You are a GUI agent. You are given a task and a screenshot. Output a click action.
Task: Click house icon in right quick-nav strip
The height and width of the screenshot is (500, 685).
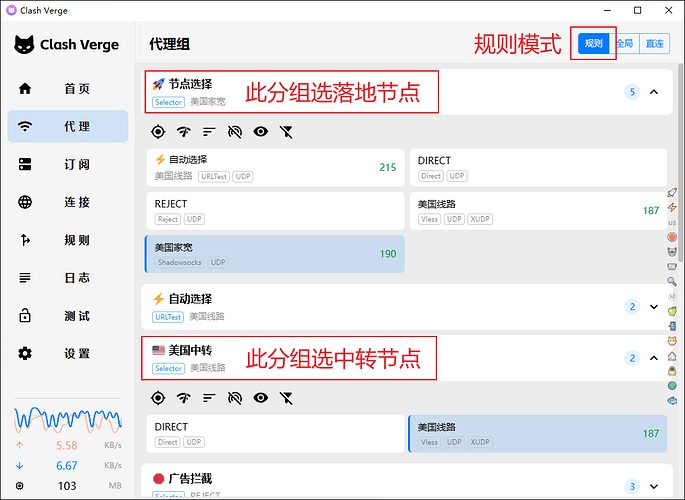coord(672,356)
